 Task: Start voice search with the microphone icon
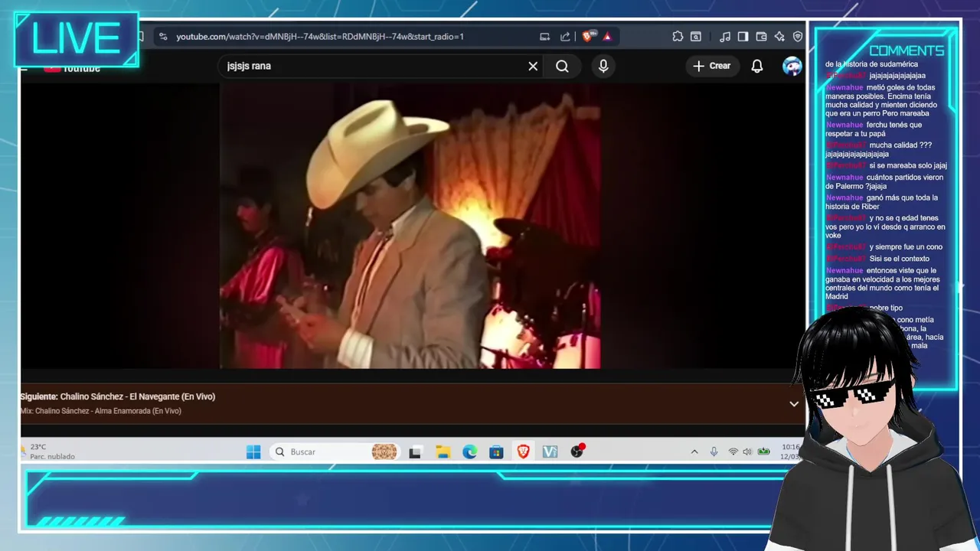click(x=603, y=67)
